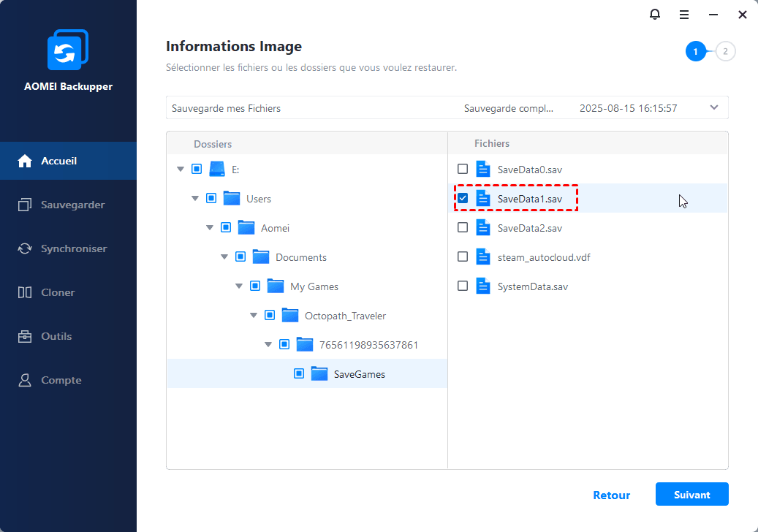Check the SaveData0.sav checkbox
The height and width of the screenshot is (532, 758).
(463, 169)
